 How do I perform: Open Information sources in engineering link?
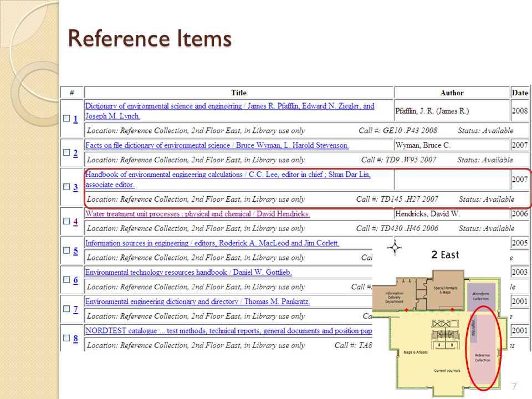click(x=212, y=243)
